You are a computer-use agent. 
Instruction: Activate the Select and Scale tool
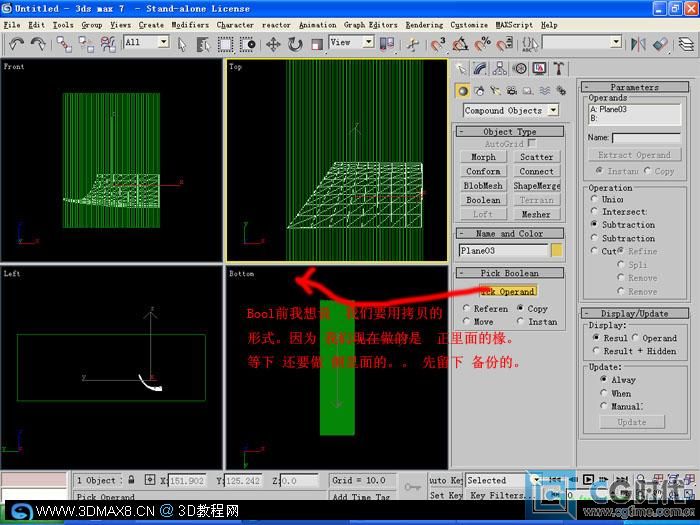(317, 44)
